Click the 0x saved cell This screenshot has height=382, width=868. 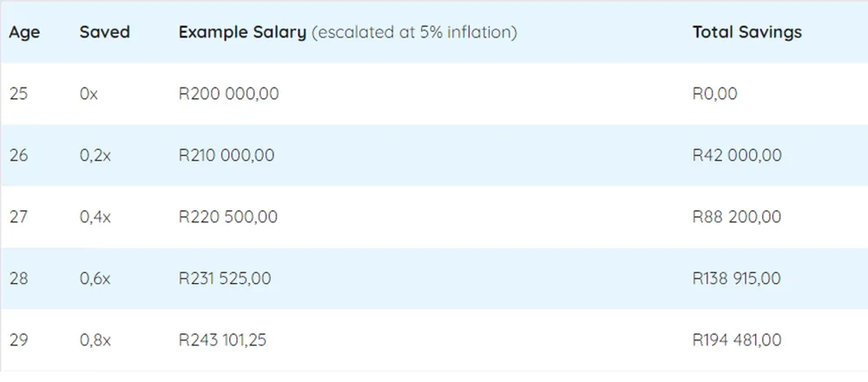89,94
